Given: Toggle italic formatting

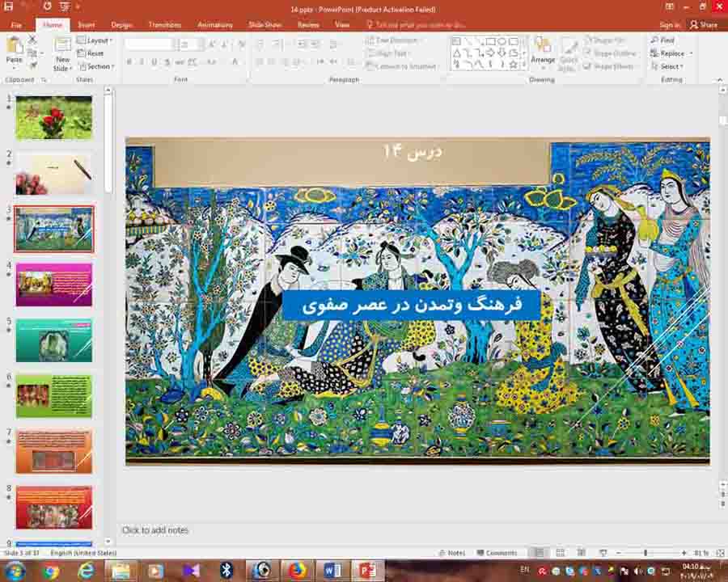Looking at the screenshot, I should pyautogui.click(x=142, y=61).
